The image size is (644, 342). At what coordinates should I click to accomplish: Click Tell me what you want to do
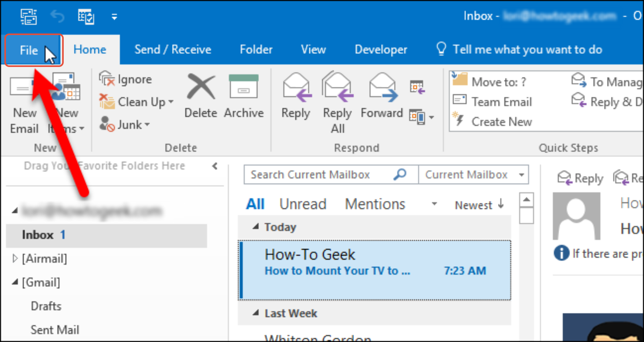[519, 49]
